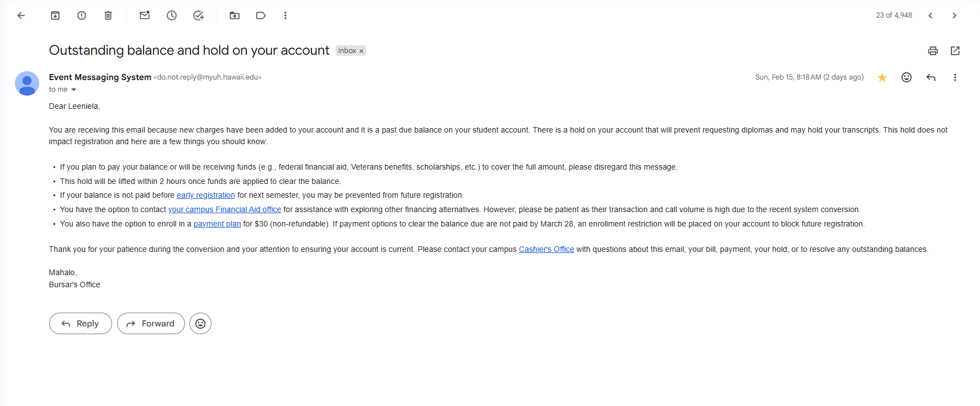Delete the email with trash icon
Viewport: 980px width, 406px height.
[108, 15]
